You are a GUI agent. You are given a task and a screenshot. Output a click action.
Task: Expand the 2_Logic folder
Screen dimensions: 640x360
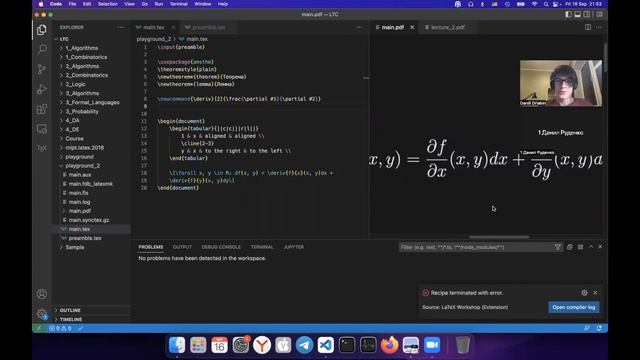click(x=76, y=84)
